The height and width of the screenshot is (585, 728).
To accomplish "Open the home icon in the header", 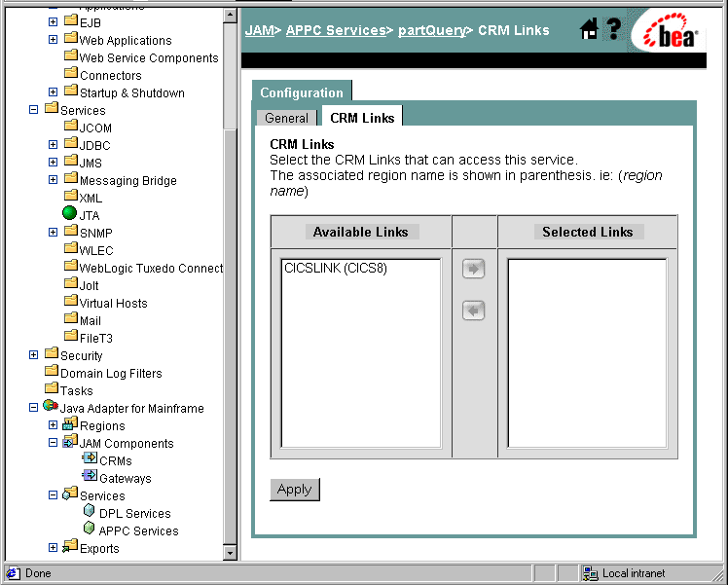I will pyautogui.click(x=589, y=29).
